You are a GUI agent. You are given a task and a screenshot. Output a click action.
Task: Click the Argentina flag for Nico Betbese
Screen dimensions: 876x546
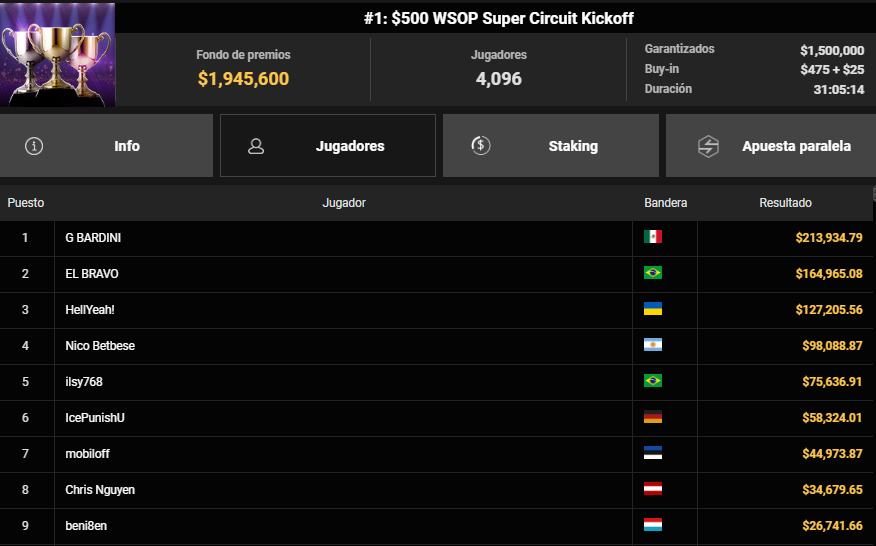coord(653,345)
